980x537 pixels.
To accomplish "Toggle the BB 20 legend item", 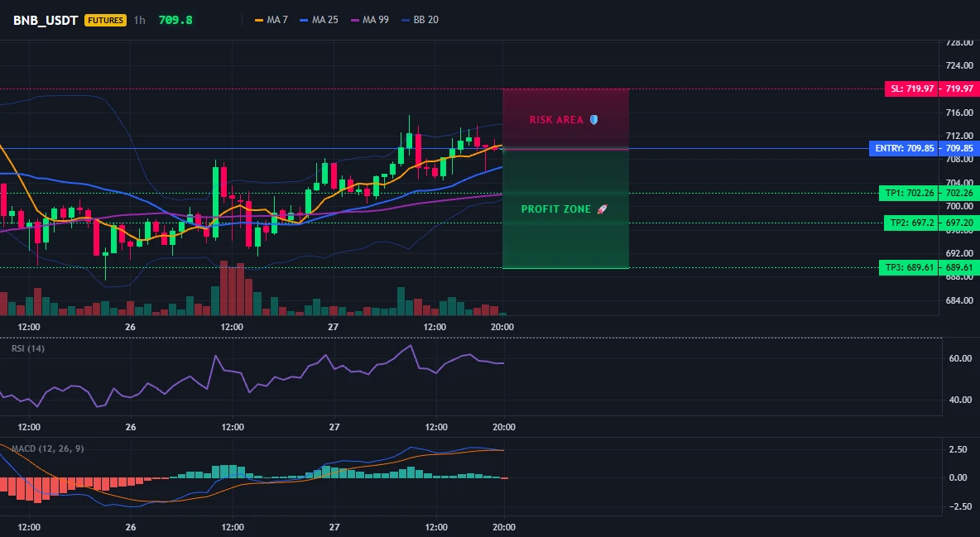I will pyautogui.click(x=420, y=20).
